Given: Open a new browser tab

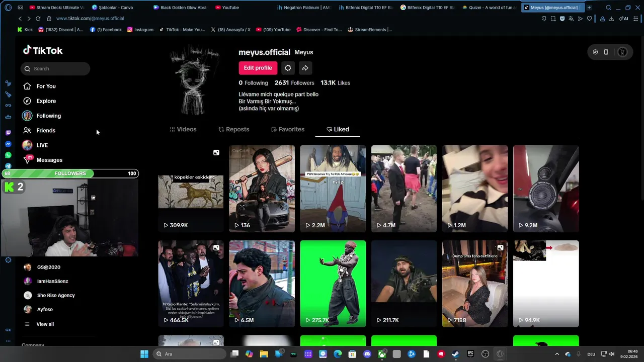Looking at the screenshot, I should (589, 8).
